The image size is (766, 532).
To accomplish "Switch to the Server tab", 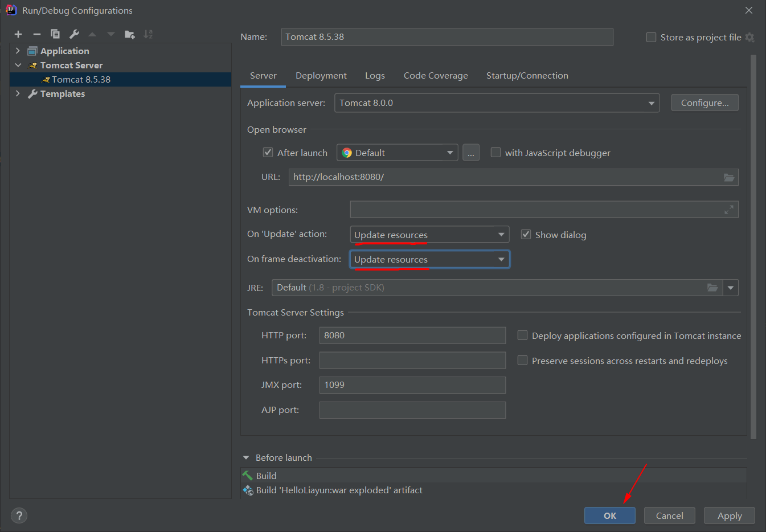I will point(263,76).
